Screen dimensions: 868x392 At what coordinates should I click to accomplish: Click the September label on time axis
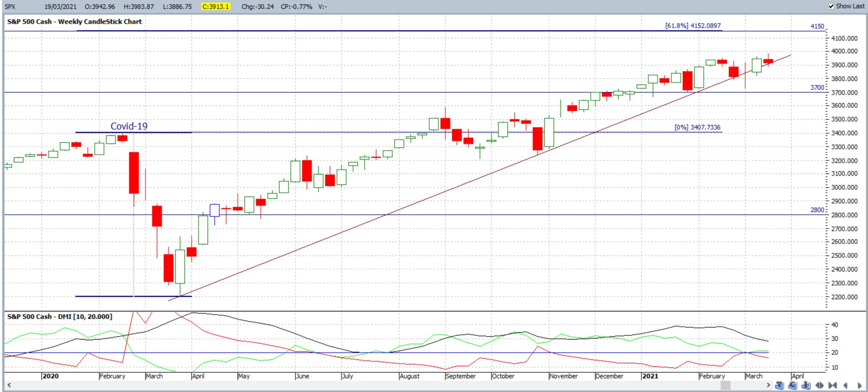[x=460, y=376]
